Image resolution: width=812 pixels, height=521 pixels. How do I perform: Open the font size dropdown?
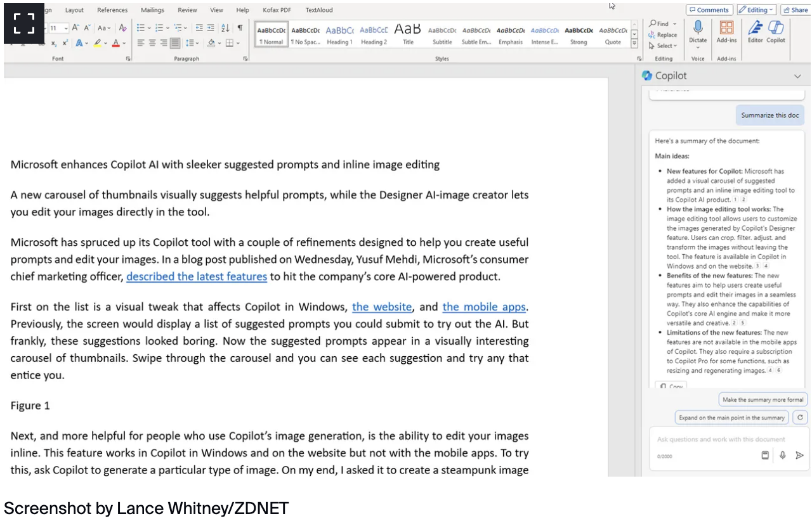(66, 28)
